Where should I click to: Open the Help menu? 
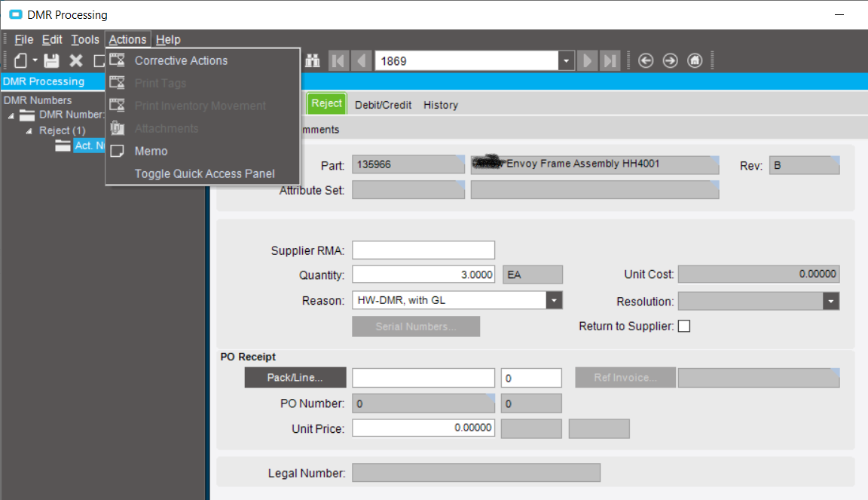pos(168,39)
